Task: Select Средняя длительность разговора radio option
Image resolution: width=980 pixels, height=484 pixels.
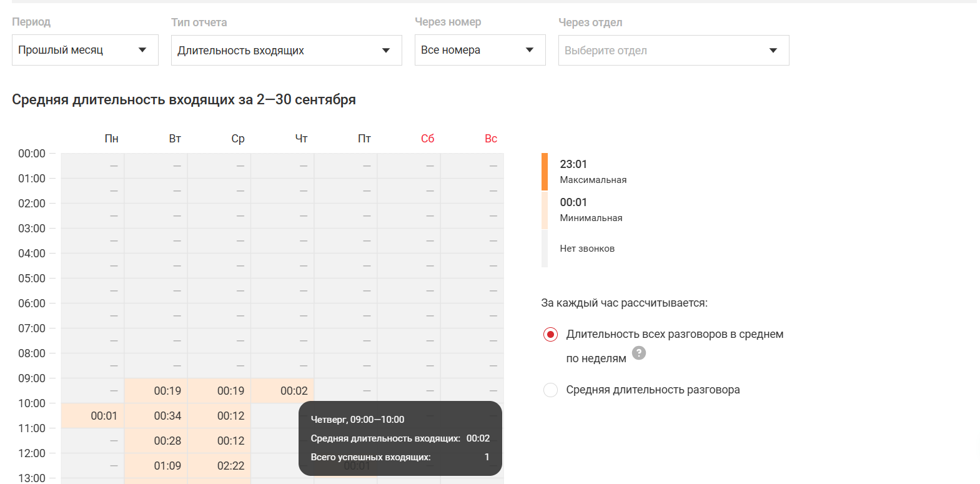Action: 550,390
